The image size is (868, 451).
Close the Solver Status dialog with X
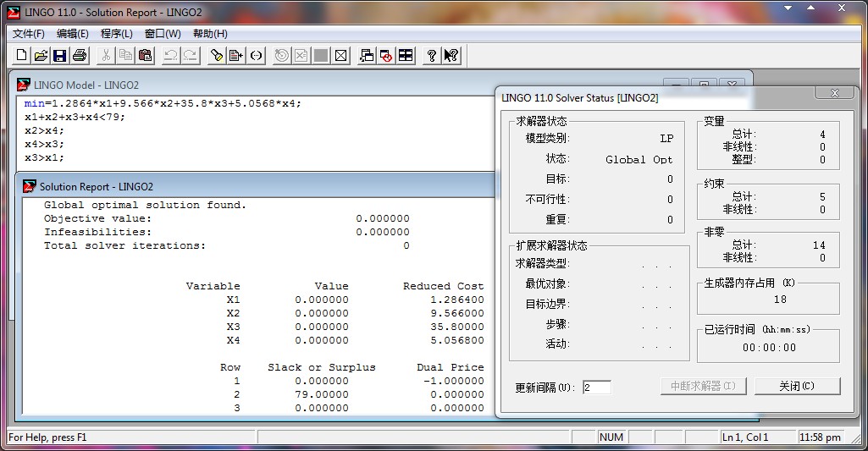[835, 93]
